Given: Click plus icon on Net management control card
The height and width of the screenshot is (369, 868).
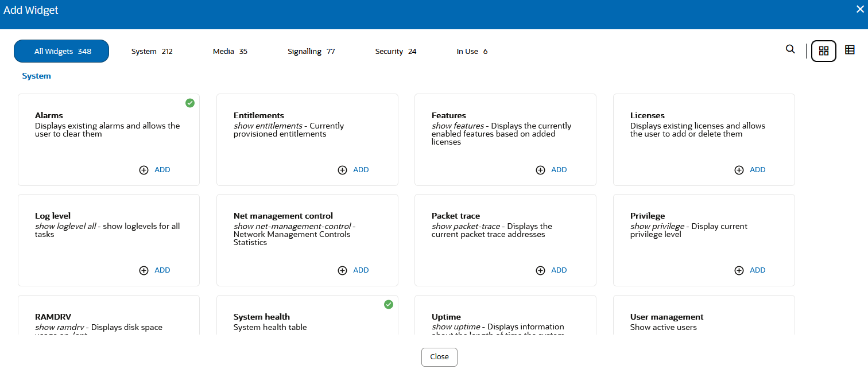Looking at the screenshot, I should (342, 270).
